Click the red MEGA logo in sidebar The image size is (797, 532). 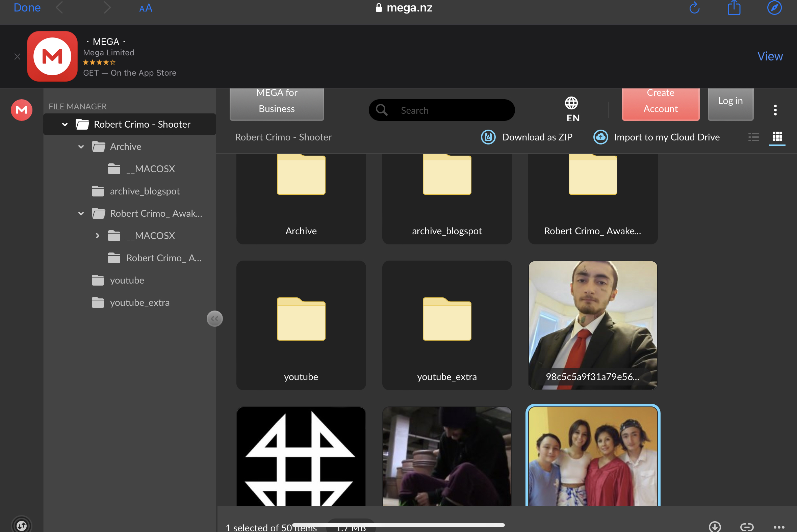pyautogui.click(x=22, y=110)
